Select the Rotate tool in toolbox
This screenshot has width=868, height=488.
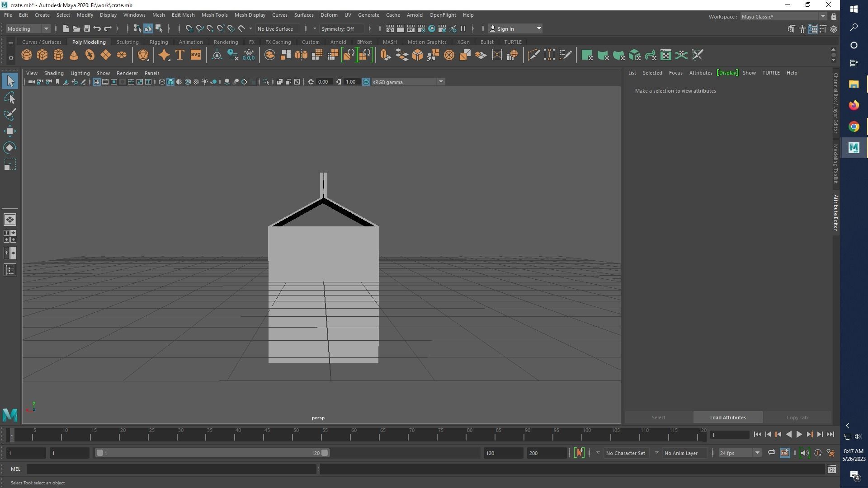(x=10, y=148)
